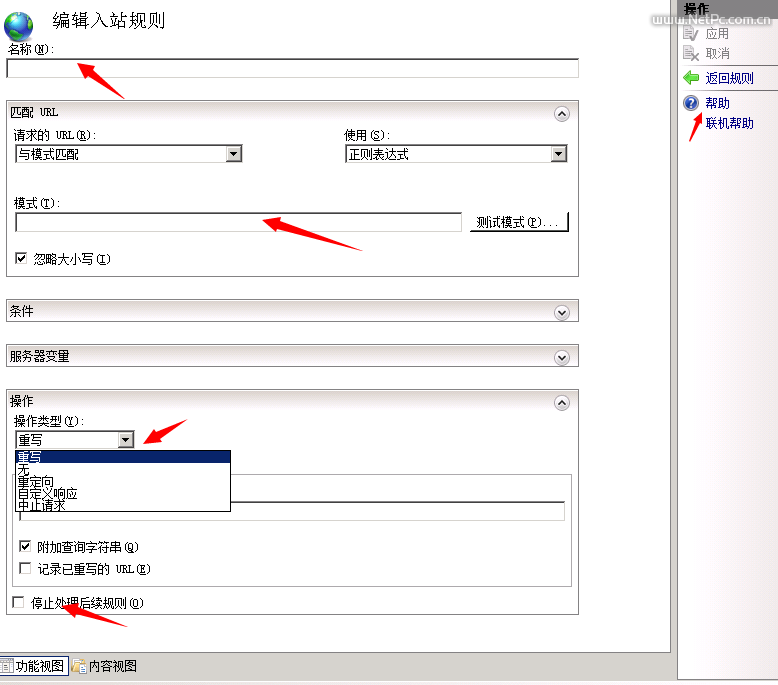Choose 重定向 from action type list
The width and height of the screenshot is (778, 685).
[x=123, y=481]
